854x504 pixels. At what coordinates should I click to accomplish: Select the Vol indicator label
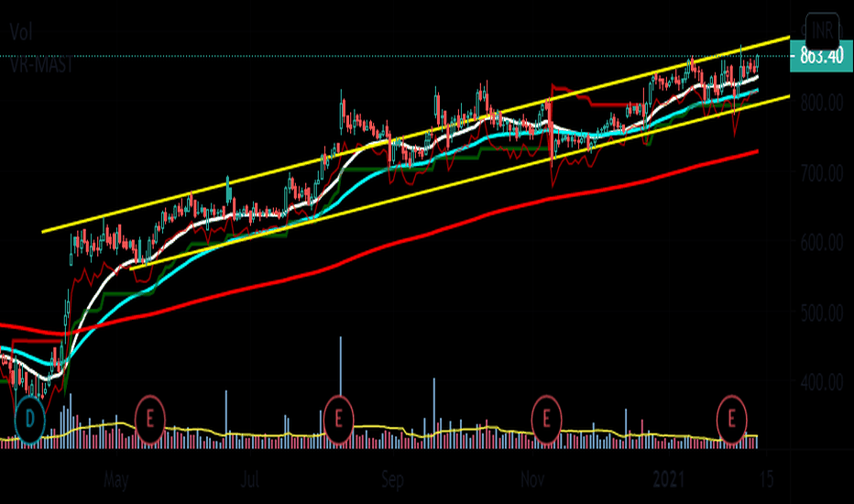coord(21,33)
